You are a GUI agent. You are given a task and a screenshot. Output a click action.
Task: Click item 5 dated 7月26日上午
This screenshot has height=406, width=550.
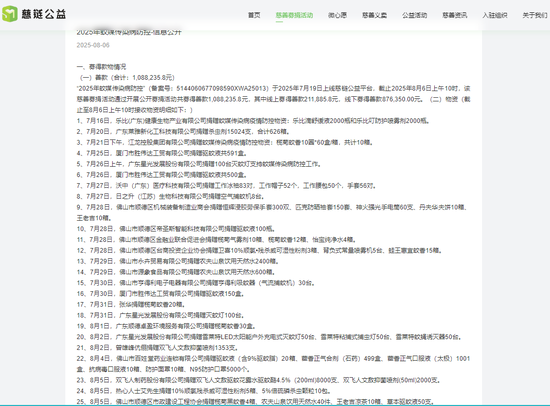(199, 164)
